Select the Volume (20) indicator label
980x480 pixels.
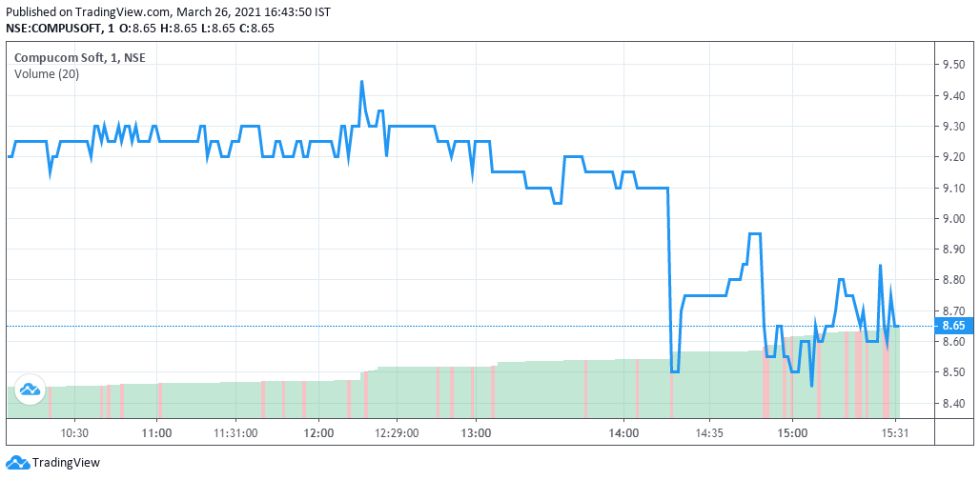click(47, 73)
